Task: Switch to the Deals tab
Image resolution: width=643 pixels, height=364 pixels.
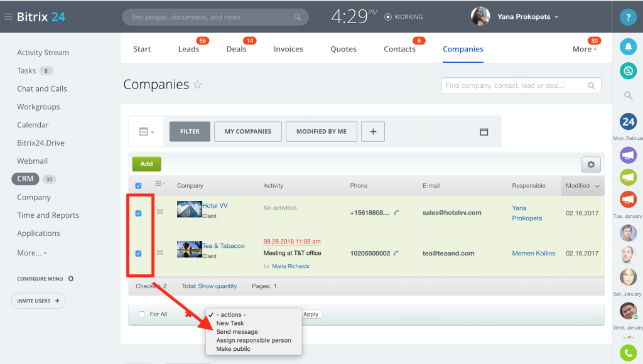Action: tap(237, 49)
